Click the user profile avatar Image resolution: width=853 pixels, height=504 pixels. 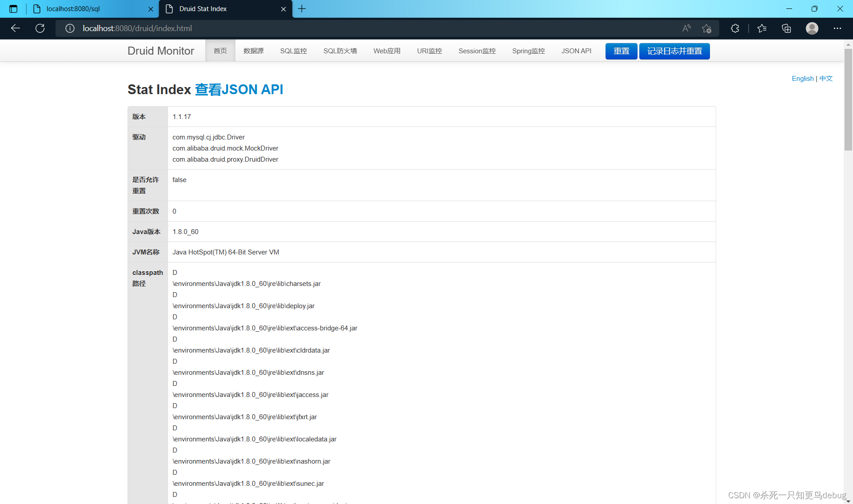pos(812,28)
